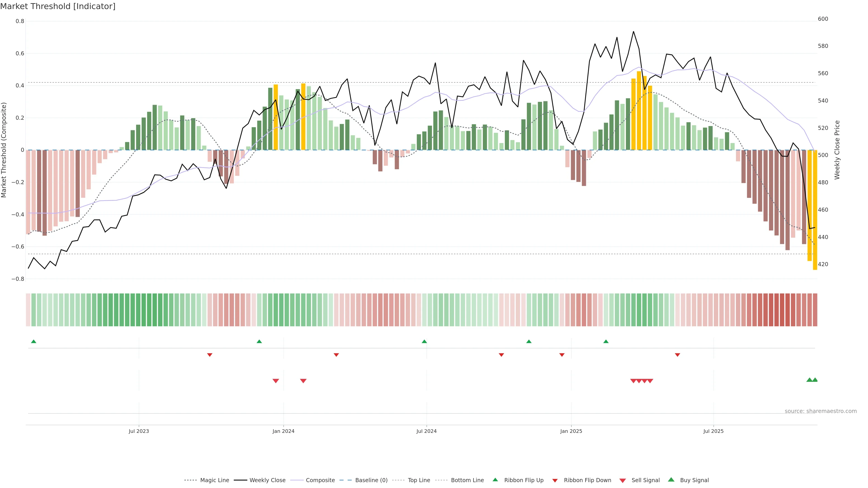Hide the Composite series via legend
Viewport: 868px width, 488px height.
[320, 480]
